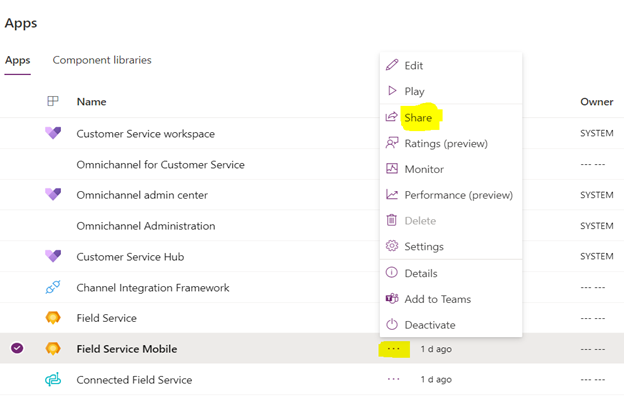Open more options for Field Service Mobile

394,348
